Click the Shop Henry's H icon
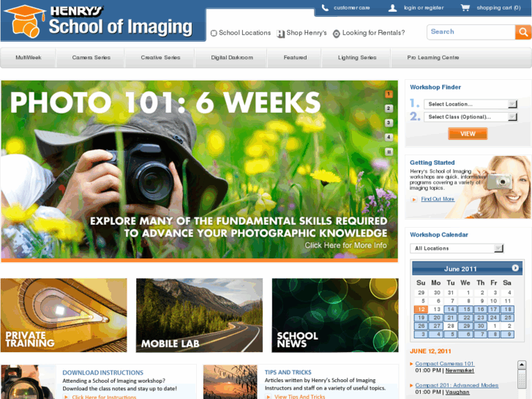Viewport: 532px width, 399px height. [x=280, y=33]
